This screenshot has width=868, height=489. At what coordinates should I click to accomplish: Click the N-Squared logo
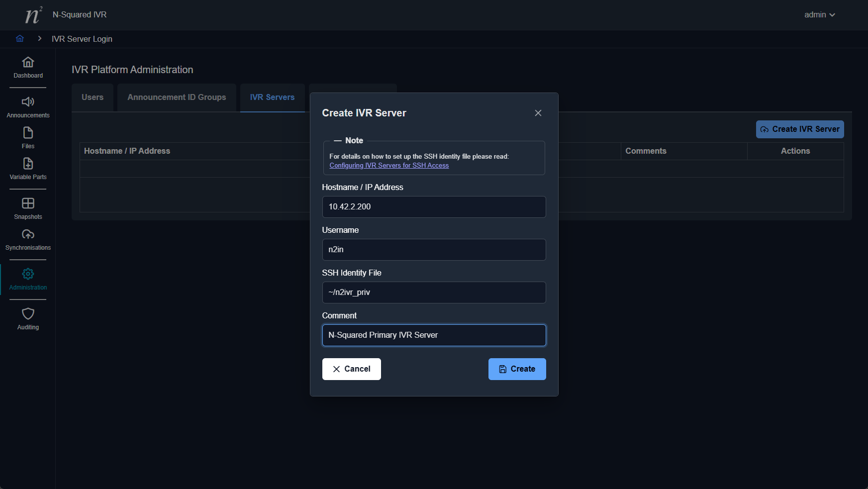point(33,15)
